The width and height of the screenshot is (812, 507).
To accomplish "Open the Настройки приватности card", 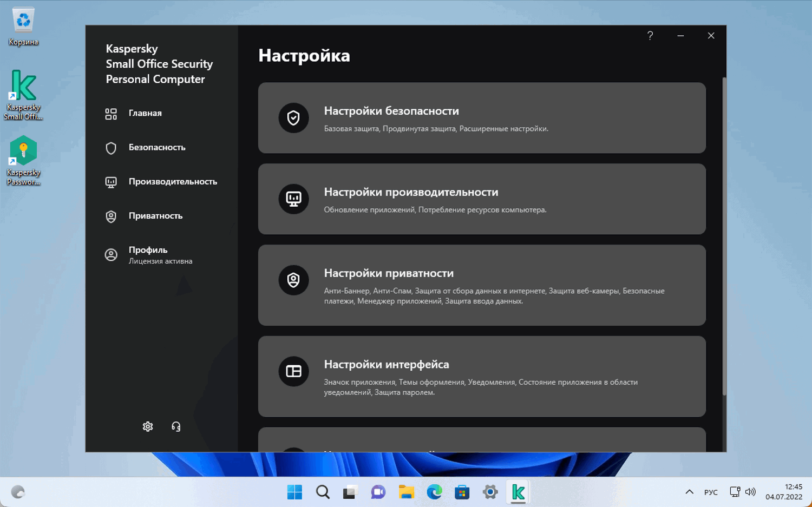I will tap(482, 285).
